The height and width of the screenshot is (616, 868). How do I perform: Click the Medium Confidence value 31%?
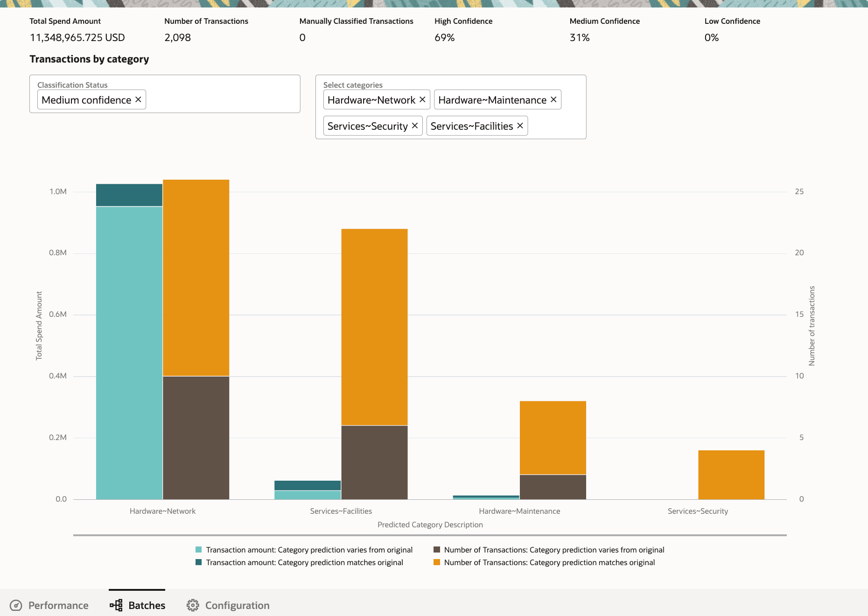pos(580,37)
